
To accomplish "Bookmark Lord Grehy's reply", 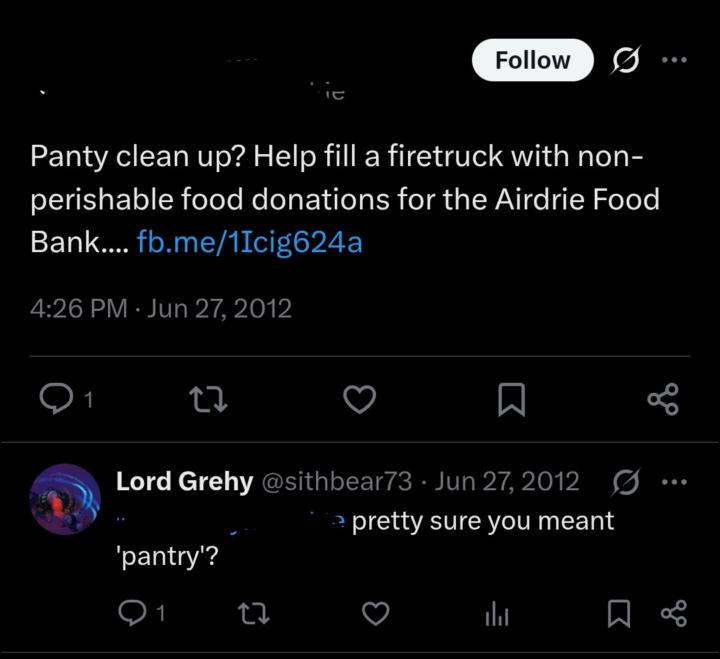I will [x=619, y=612].
